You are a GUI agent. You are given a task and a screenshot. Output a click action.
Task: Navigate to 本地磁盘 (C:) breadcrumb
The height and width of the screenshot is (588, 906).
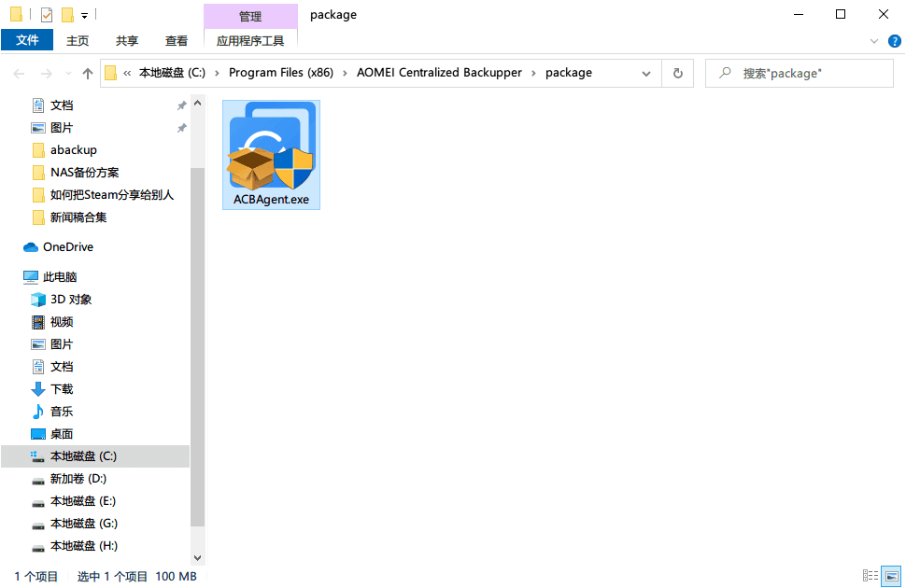pyautogui.click(x=172, y=73)
